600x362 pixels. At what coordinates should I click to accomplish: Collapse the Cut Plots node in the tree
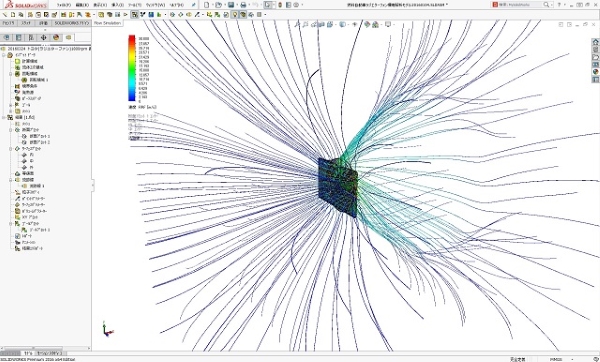(x=11, y=130)
